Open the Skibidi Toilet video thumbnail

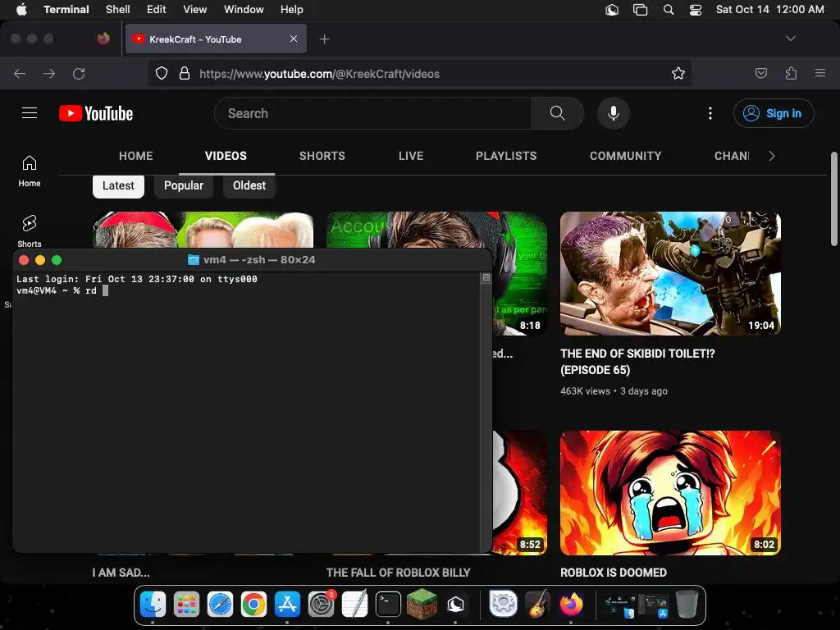tap(671, 274)
